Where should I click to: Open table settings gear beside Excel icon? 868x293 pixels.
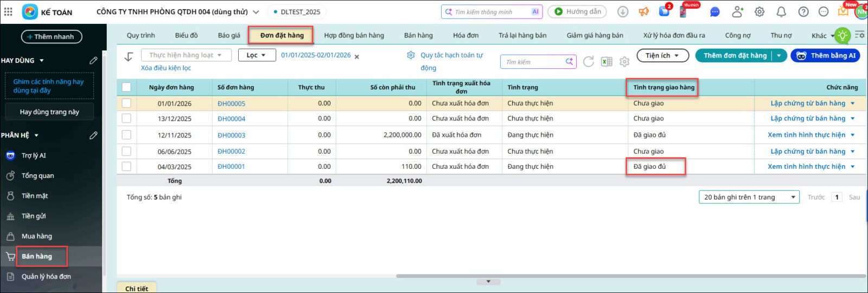point(624,62)
